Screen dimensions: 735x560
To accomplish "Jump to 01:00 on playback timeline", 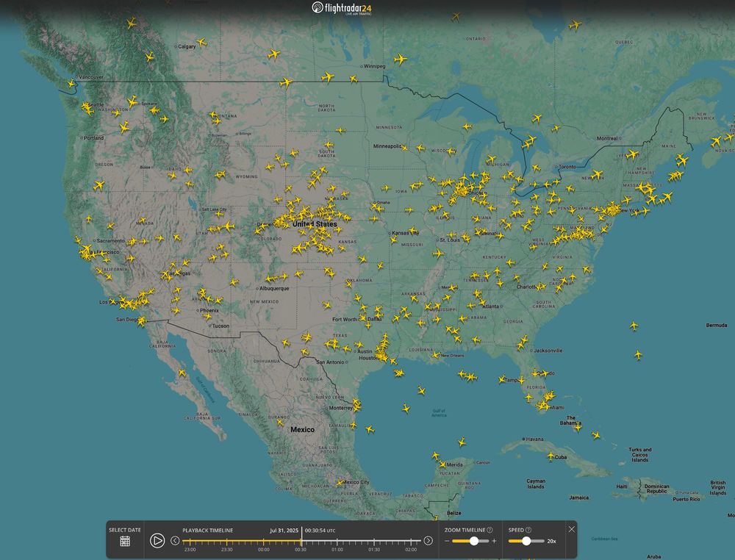I will point(337,549).
